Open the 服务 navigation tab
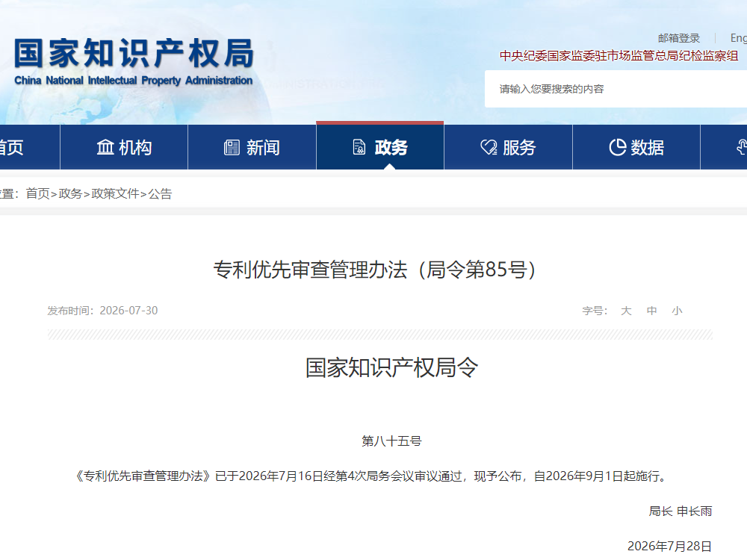Image resolution: width=747 pixels, height=560 pixels. click(508, 147)
